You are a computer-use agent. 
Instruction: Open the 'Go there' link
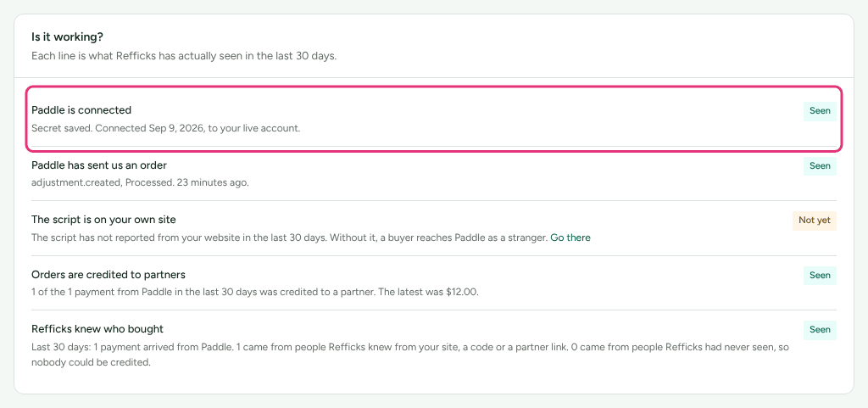pos(570,238)
